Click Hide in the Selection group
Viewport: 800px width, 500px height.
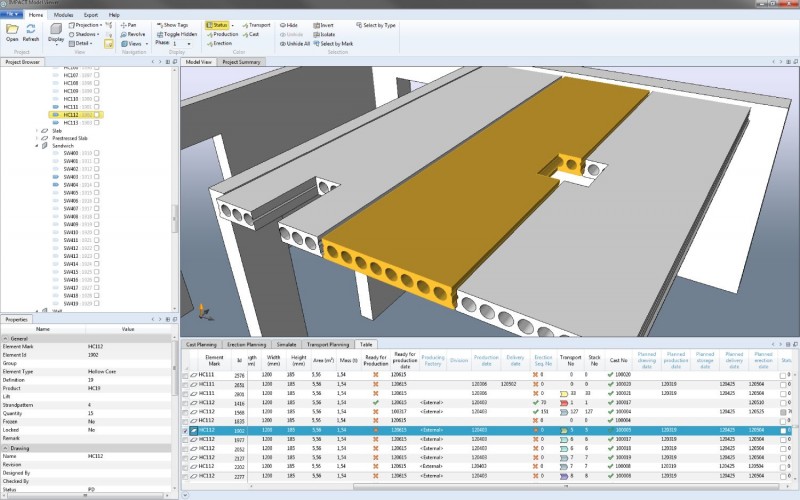(x=289, y=24)
